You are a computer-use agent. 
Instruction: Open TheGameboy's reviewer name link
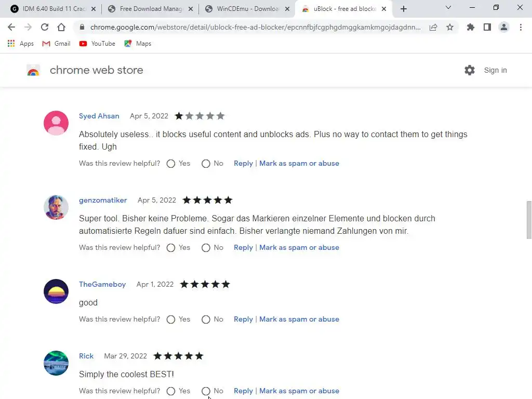pyautogui.click(x=102, y=284)
